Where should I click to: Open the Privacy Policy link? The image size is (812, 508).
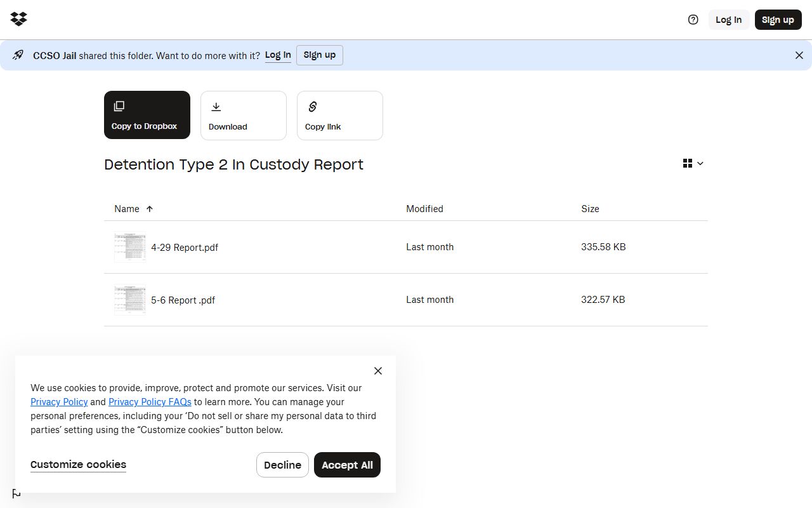click(x=59, y=402)
